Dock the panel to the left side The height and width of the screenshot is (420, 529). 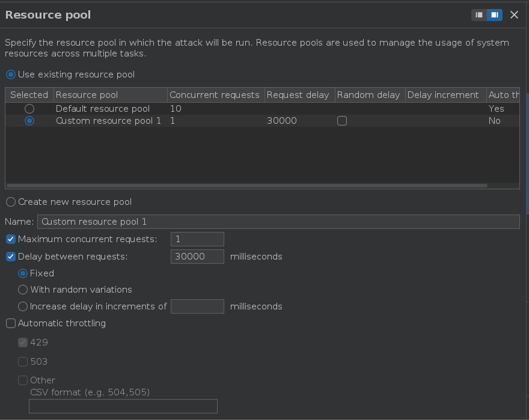coord(479,15)
